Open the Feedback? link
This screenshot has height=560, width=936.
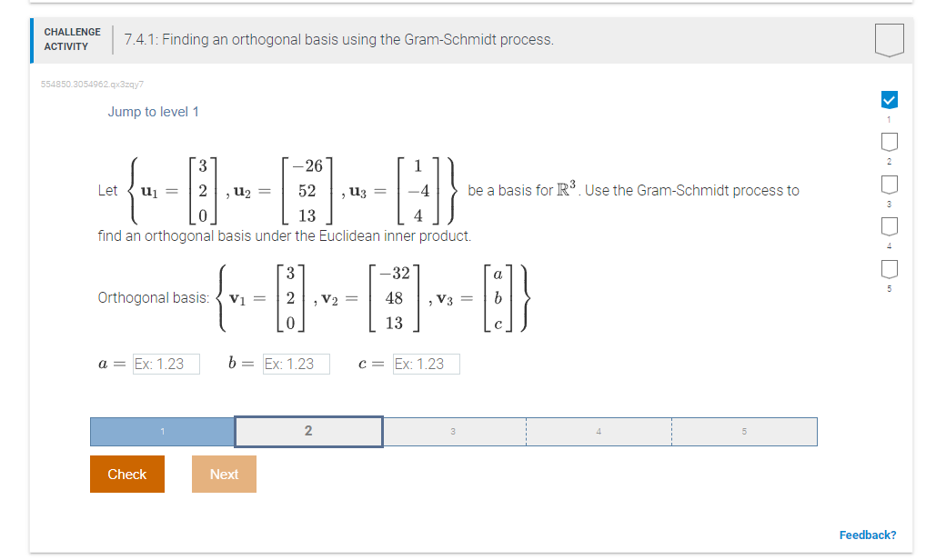pos(867,536)
